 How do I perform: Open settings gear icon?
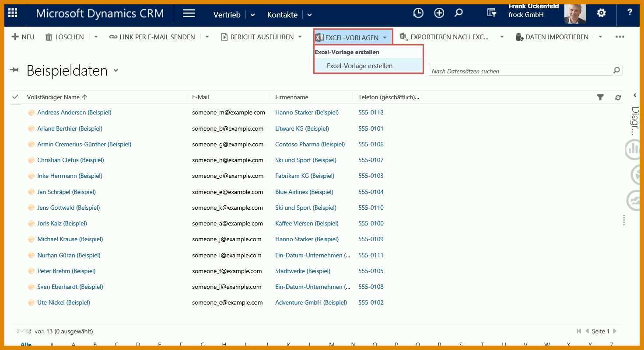click(602, 13)
